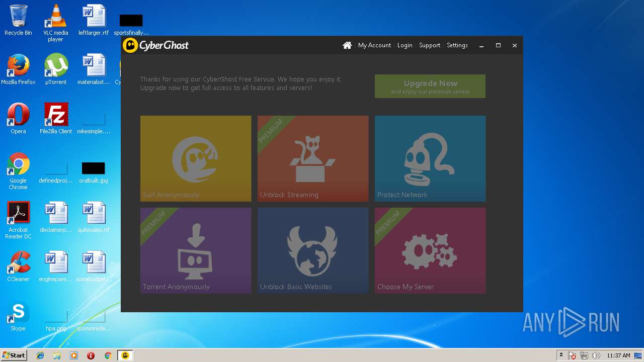Open the Settings menu item
This screenshot has height=362, width=644.
point(457,45)
